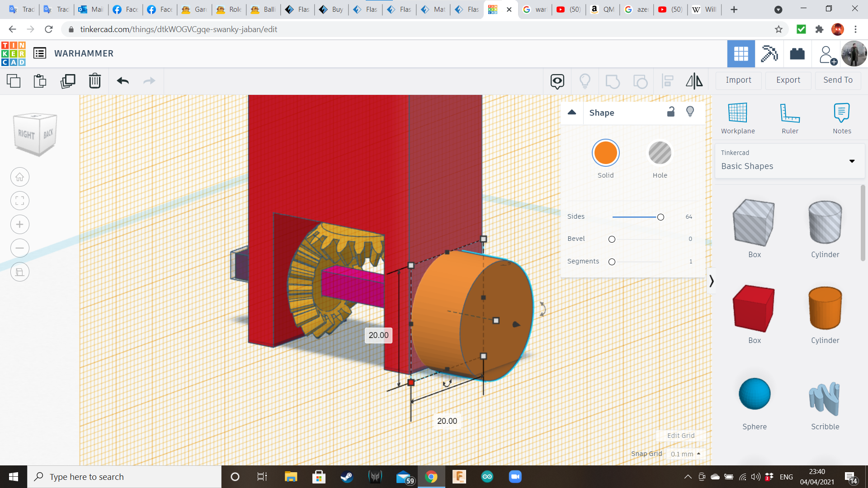
Task: Adjust the Sides slider handle
Action: pos(660,217)
